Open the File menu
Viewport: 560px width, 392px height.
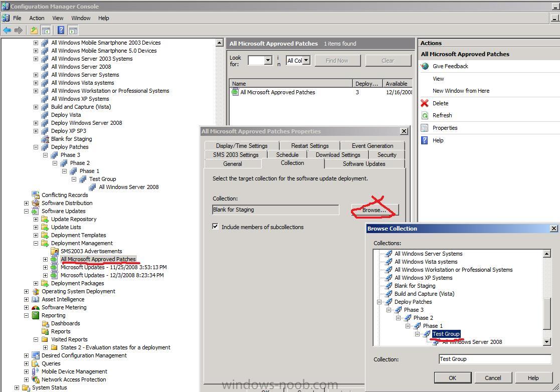click(17, 18)
